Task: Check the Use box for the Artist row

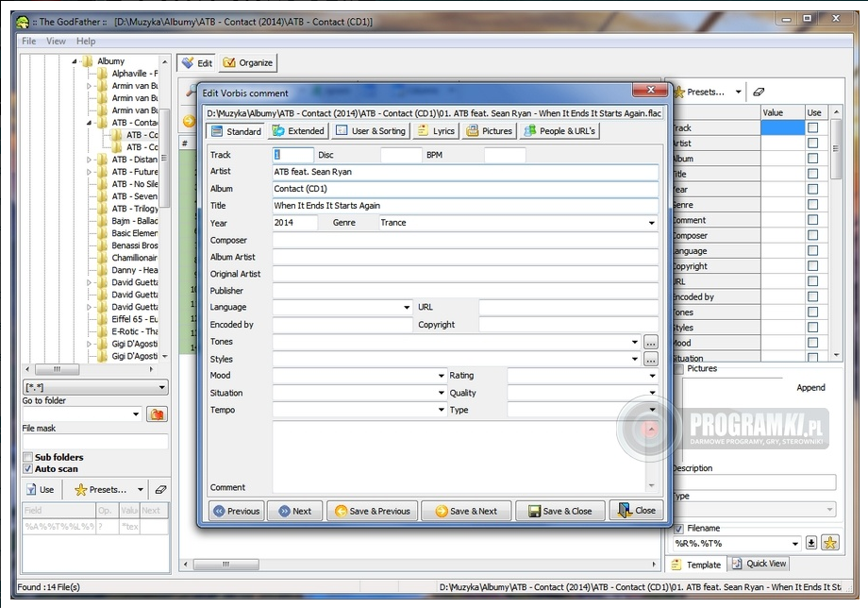Action: [x=812, y=143]
